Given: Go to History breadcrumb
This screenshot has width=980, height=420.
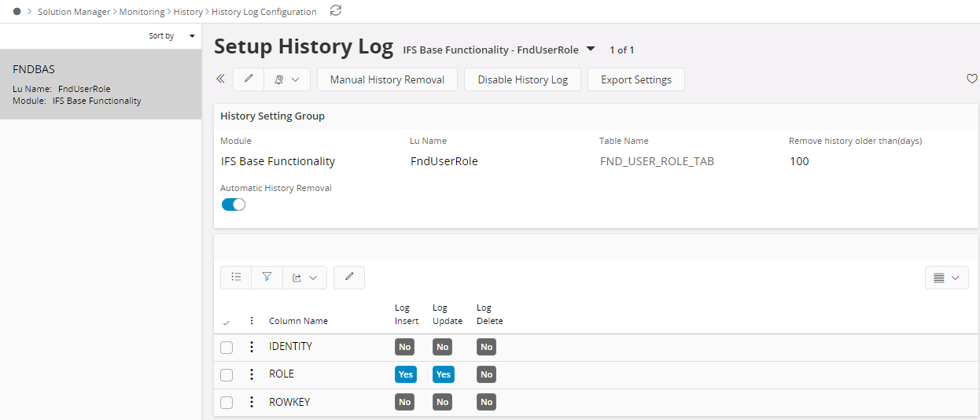Looking at the screenshot, I should tap(188, 12).
